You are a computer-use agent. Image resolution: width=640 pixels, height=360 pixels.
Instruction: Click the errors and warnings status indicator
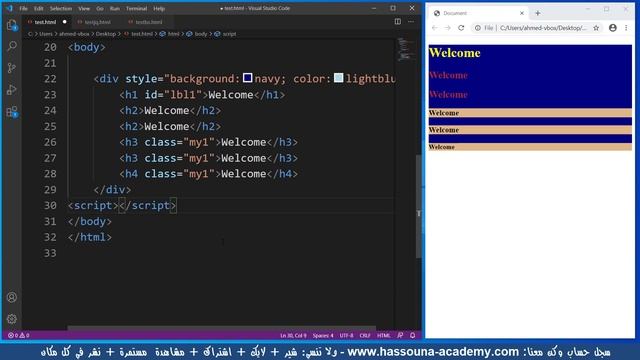click(x=18, y=336)
